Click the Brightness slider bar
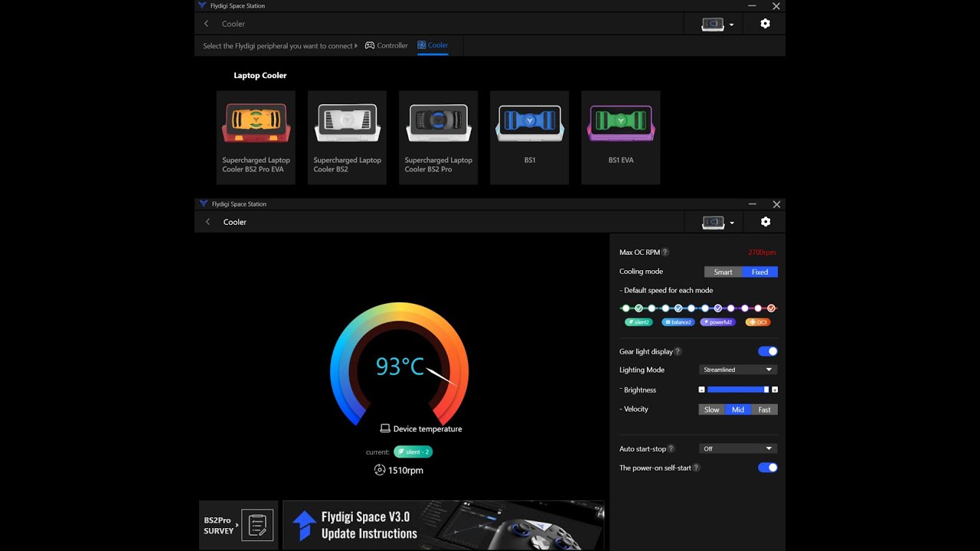Screen dimensions: 980x551 [738, 390]
